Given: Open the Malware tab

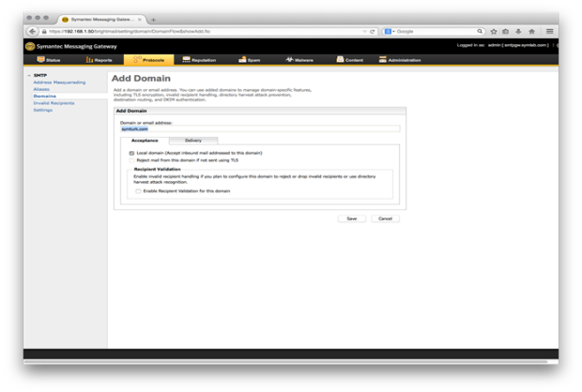Looking at the screenshot, I should tap(300, 60).
